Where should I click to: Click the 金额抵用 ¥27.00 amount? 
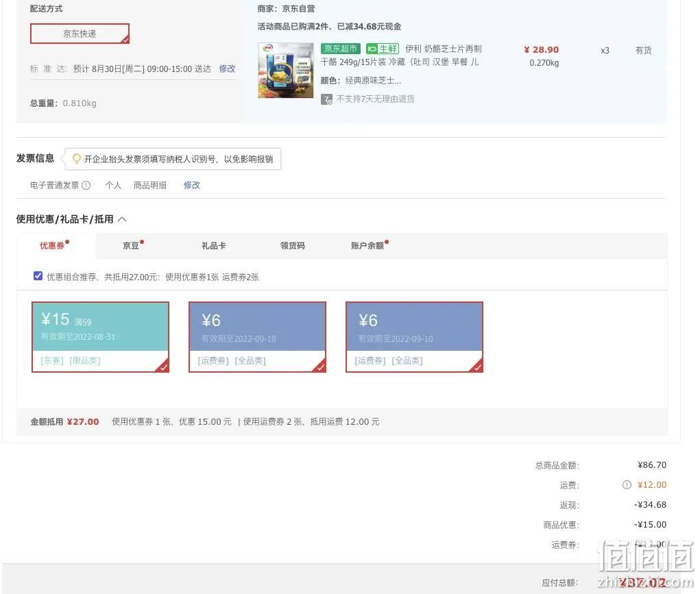(83, 422)
